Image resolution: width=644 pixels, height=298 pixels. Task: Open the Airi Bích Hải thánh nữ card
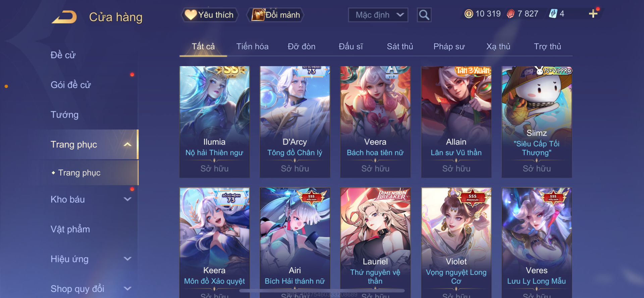tap(295, 243)
